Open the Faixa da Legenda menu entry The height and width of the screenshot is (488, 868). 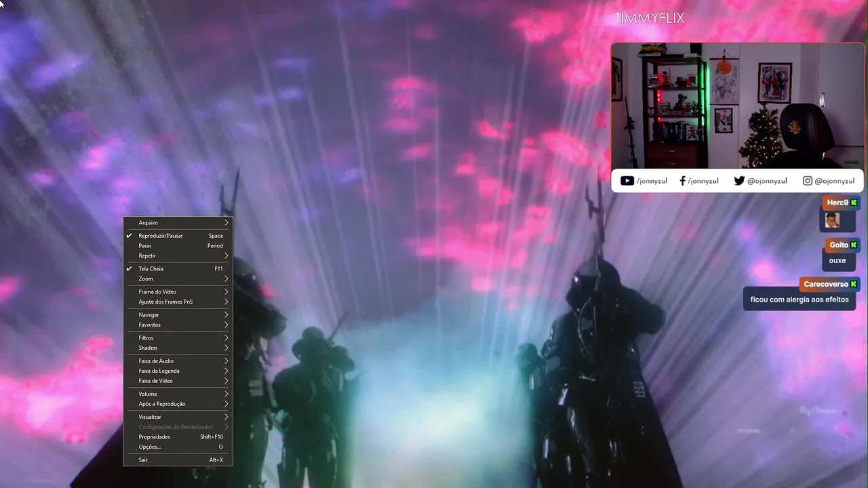178,371
